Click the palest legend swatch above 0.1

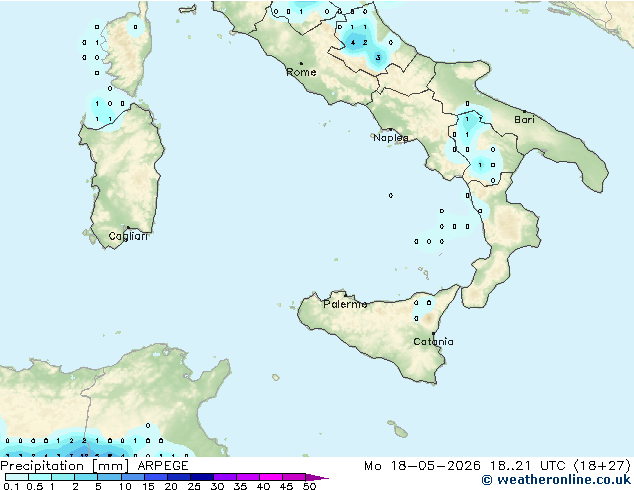17,477
